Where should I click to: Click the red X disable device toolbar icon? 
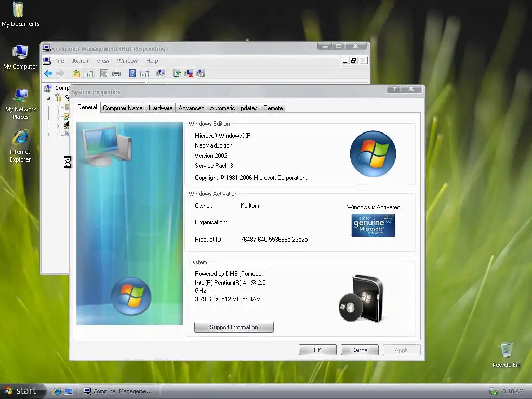[x=189, y=73]
